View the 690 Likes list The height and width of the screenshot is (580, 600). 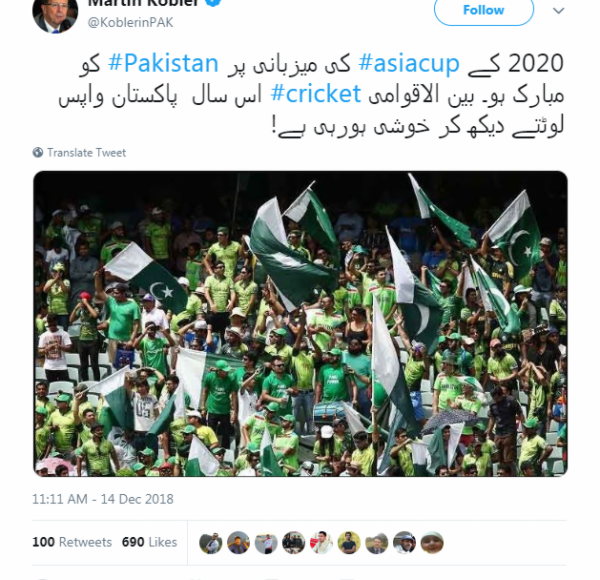(x=149, y=542)
